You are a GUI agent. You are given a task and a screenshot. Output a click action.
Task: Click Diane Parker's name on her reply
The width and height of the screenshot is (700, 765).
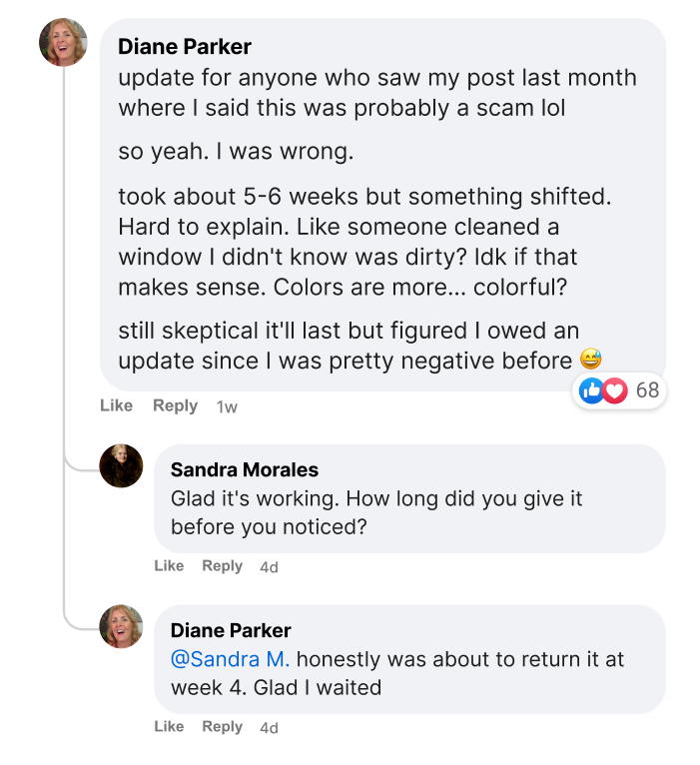tap(231, 630)
